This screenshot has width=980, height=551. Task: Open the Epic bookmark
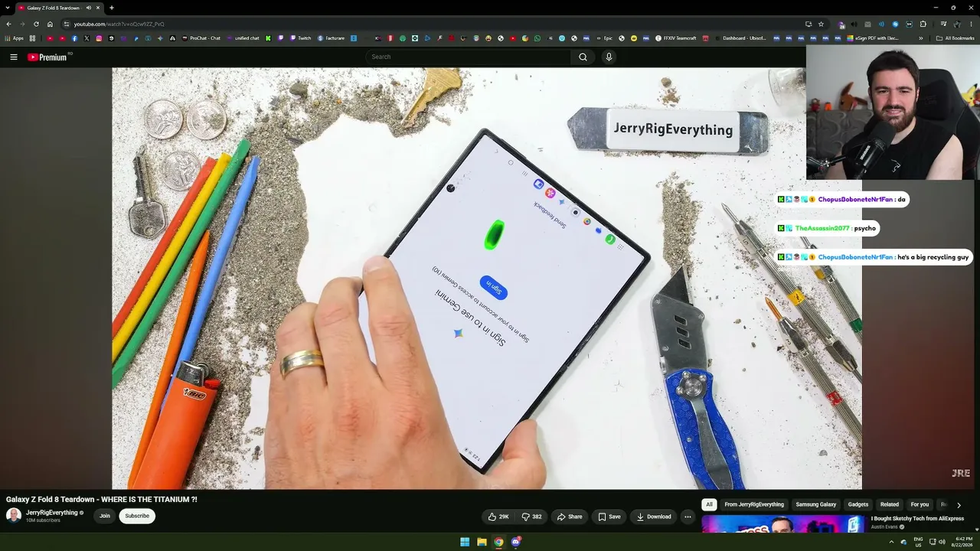(603, 38)
